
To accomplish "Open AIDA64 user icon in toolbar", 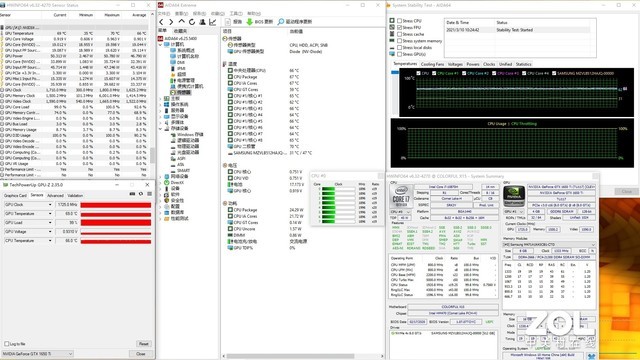I will 202,22.
